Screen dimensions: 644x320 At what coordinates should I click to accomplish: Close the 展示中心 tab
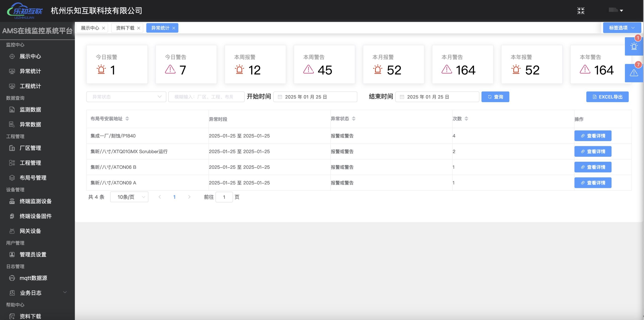pos(103,28)
